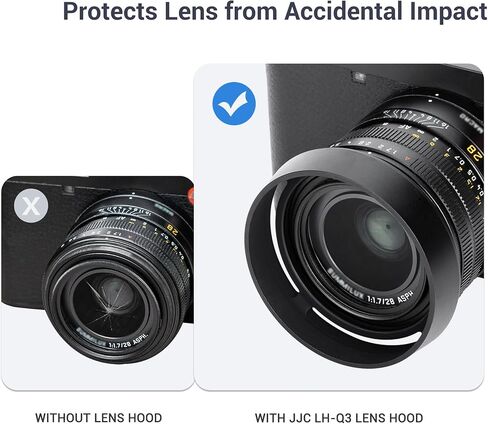488x424 pixels.
Task: Open the right camera panel with lens hood
Action: 339,227
